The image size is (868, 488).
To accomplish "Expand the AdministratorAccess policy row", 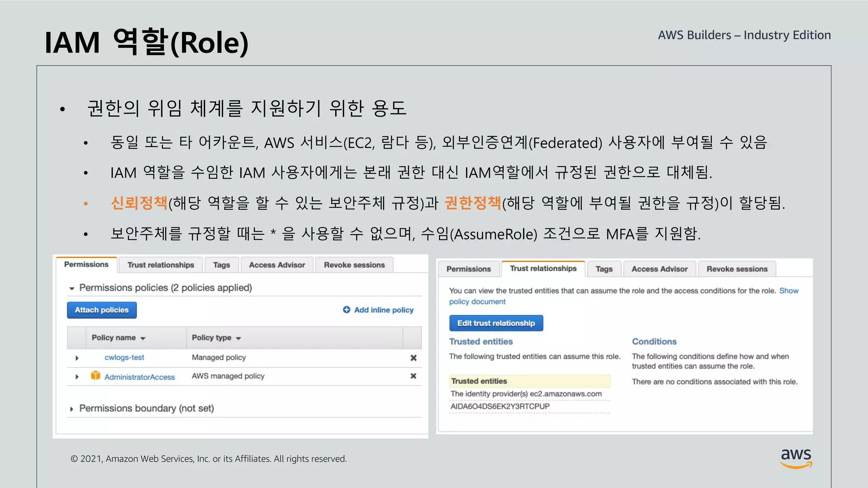I will (x=77, y=377).
